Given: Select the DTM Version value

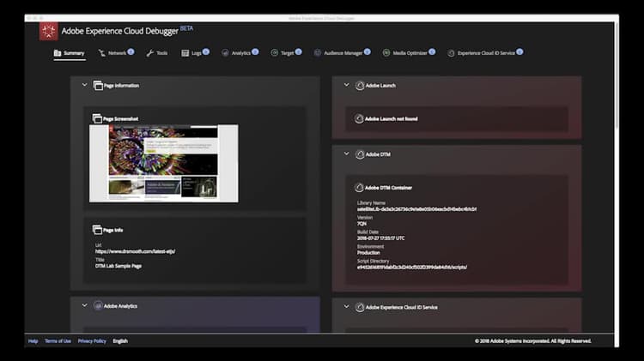Looking at the screenshot, I should point(361,224).
